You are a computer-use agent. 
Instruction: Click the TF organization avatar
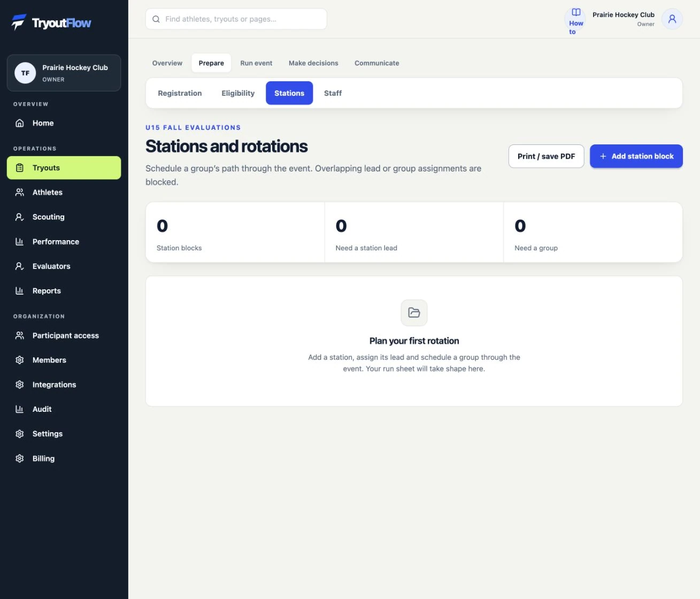(25, 73)
